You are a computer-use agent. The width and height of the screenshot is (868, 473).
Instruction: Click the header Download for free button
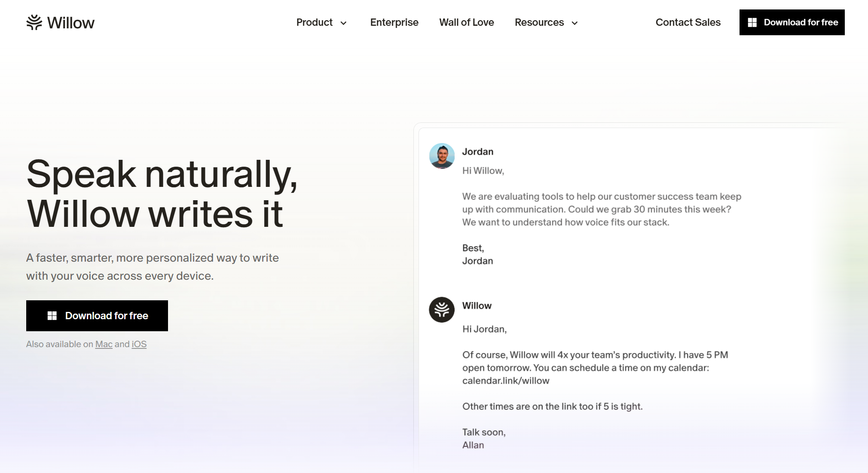point(792,22)
